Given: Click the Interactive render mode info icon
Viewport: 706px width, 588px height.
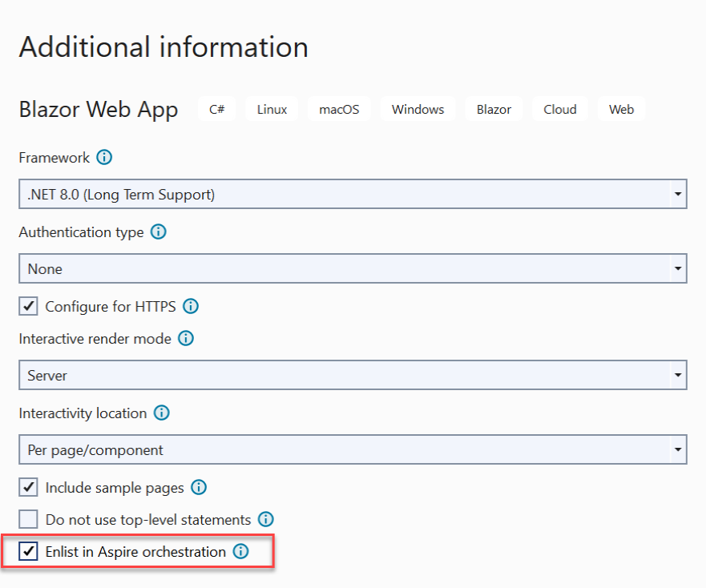Looking at the screenshot, I should coord(186,338).
